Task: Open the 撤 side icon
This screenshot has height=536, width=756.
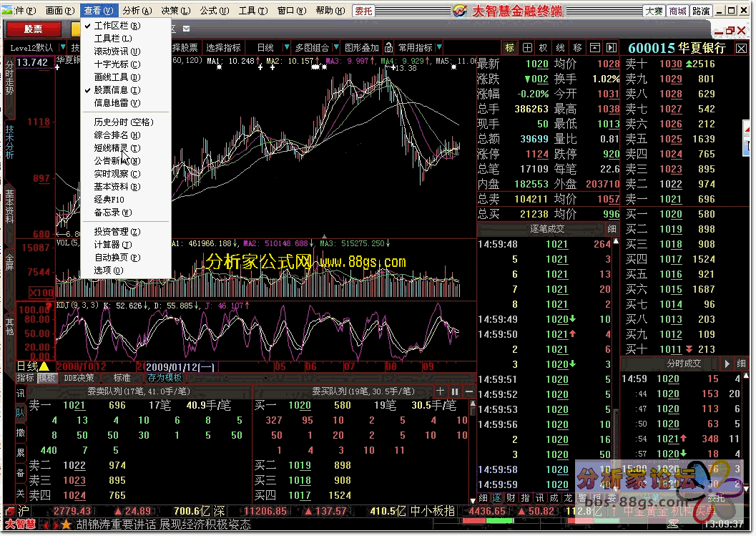Action: point(20,432)
